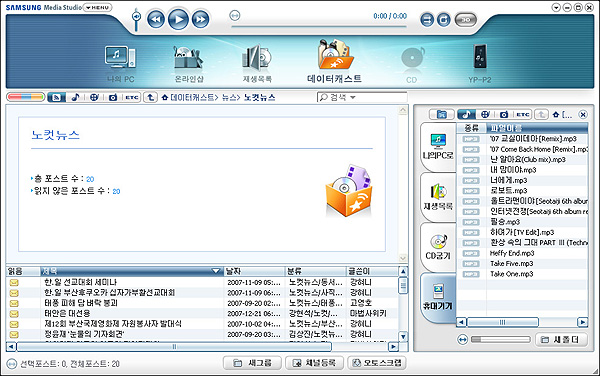Adjust the volume slider knob
This screenshot has width=600, height=376.
[136, 16]
